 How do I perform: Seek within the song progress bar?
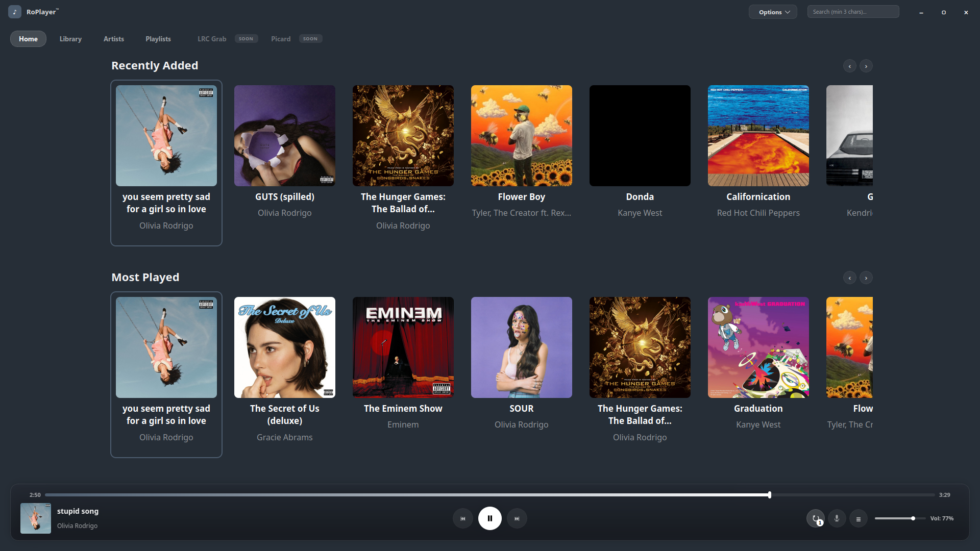coord(490,495)
